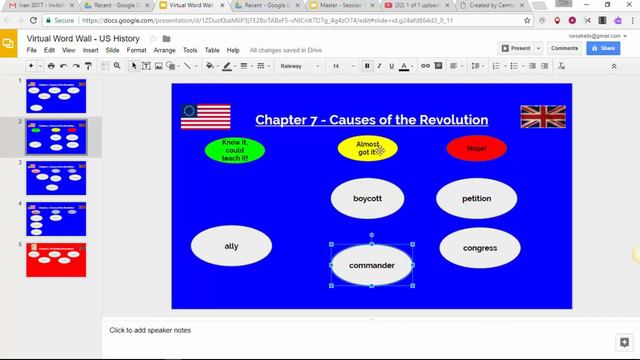Activate the paint format roller tool
This screenshot has height=360, width=640.
(88, 66)
